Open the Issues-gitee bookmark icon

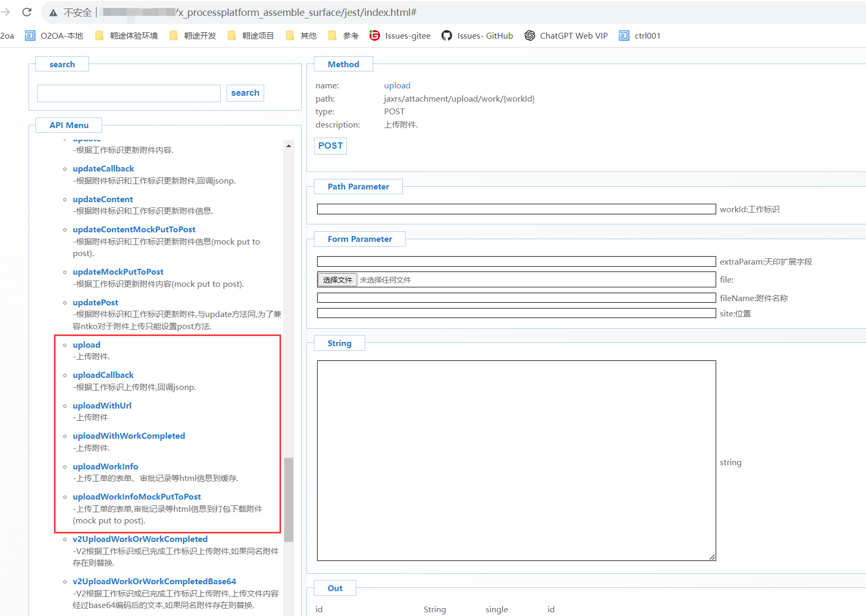click(x=375, y=35)
